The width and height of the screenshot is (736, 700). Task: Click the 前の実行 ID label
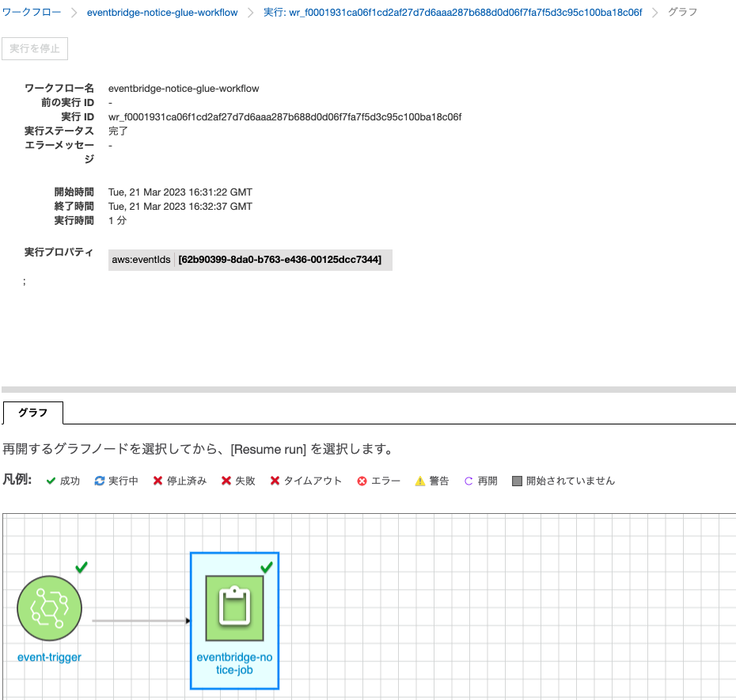coord(67,102)
